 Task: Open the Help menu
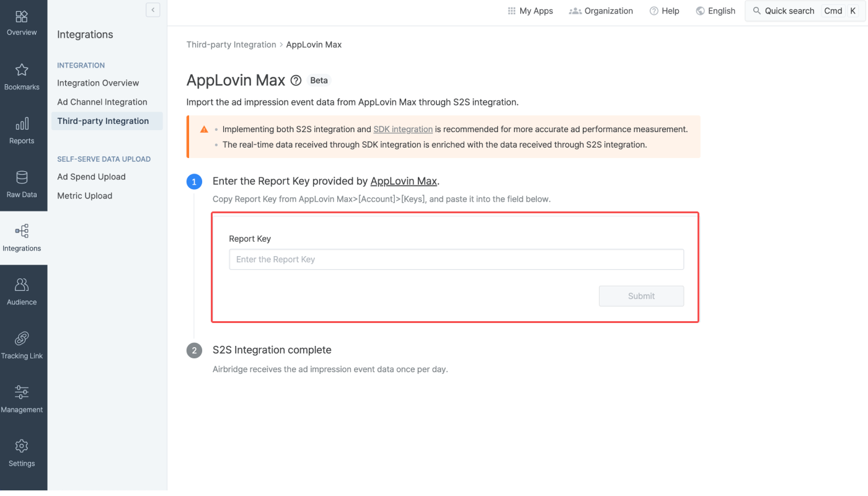point(664,11)
